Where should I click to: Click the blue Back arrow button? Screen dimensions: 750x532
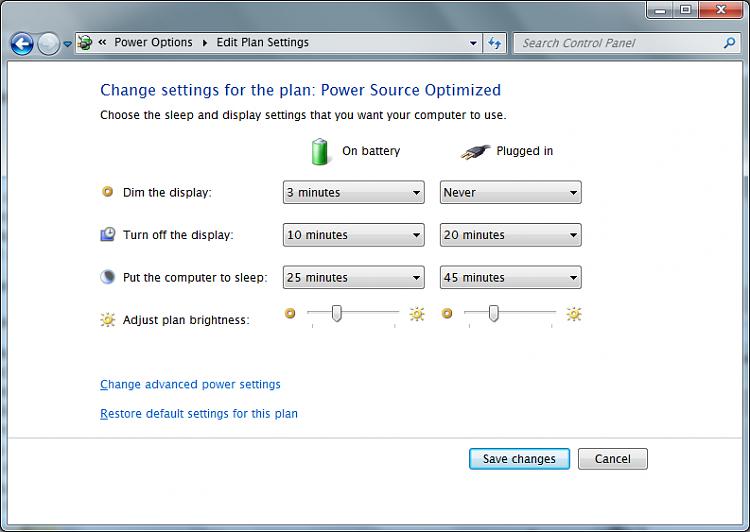coord(22,44)
